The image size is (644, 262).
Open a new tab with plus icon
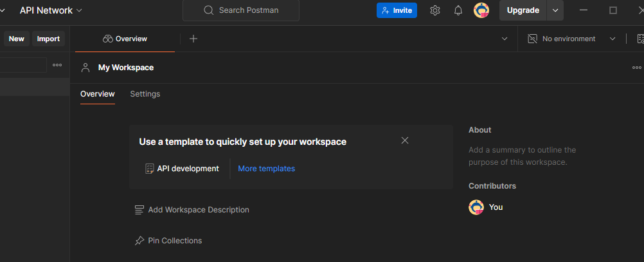[193, 39]
